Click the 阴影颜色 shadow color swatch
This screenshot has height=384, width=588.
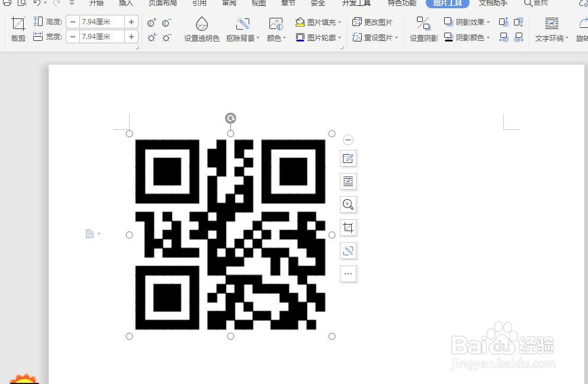point(448,37)
